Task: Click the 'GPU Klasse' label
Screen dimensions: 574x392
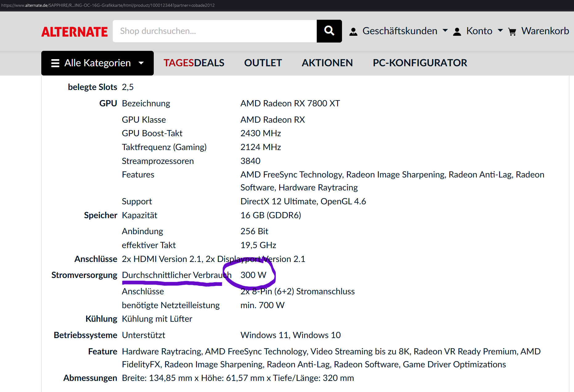Action: (144, 120)
